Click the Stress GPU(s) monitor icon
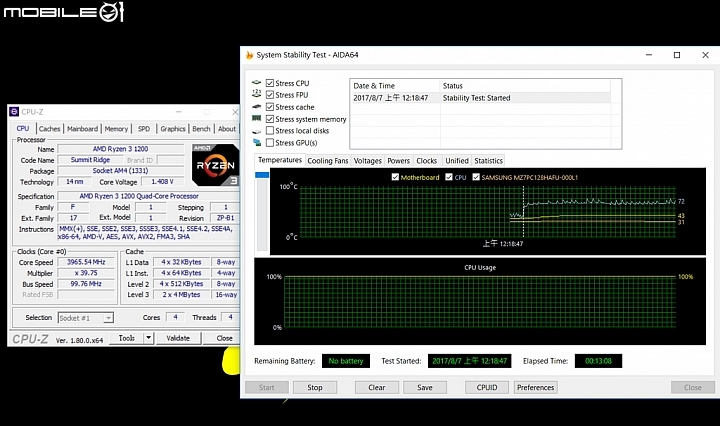This screenshot has height=426, width=720. 257,143
